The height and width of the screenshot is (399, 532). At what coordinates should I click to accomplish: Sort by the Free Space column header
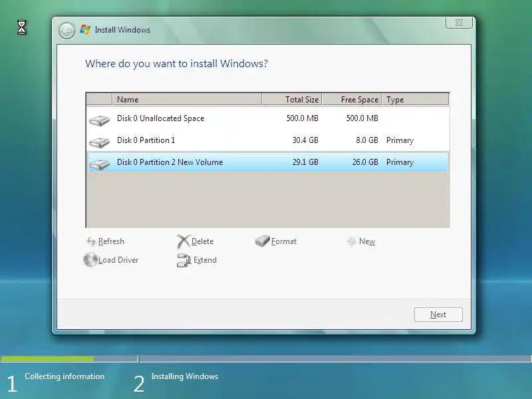tap(352, 99)
